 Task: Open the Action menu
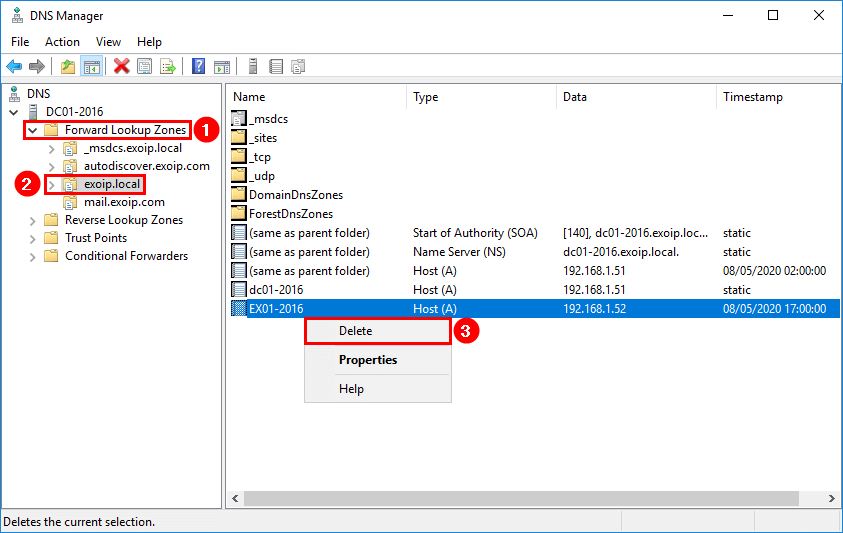[62, 42]
